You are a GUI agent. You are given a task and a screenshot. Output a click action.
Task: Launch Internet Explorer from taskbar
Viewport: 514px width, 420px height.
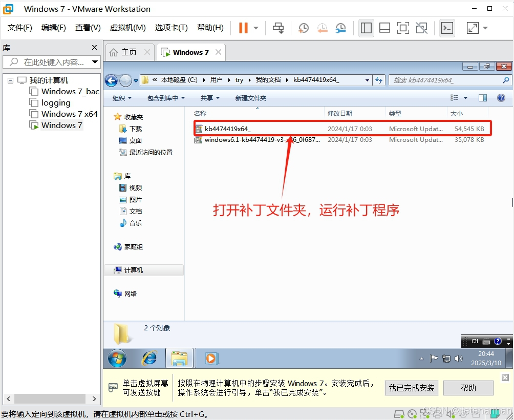[x=149, y=358]
